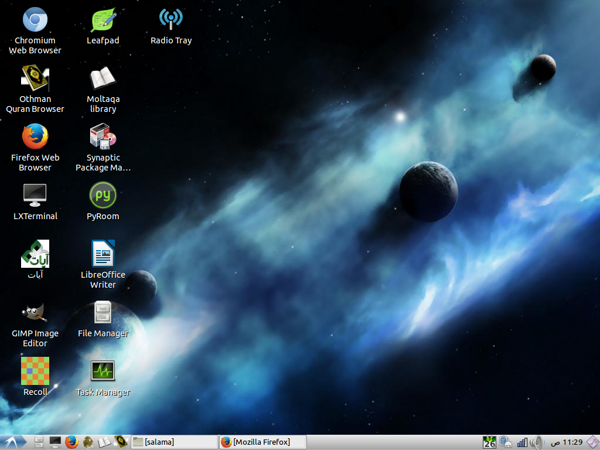
Task: Click the calendar tray icon showing 26
Action: click(489, 443)
